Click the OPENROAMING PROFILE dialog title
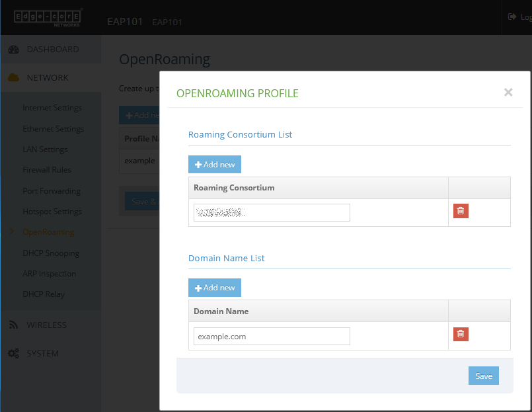The width and height of the screenshot is (532, 412). [x=237, y=93]
